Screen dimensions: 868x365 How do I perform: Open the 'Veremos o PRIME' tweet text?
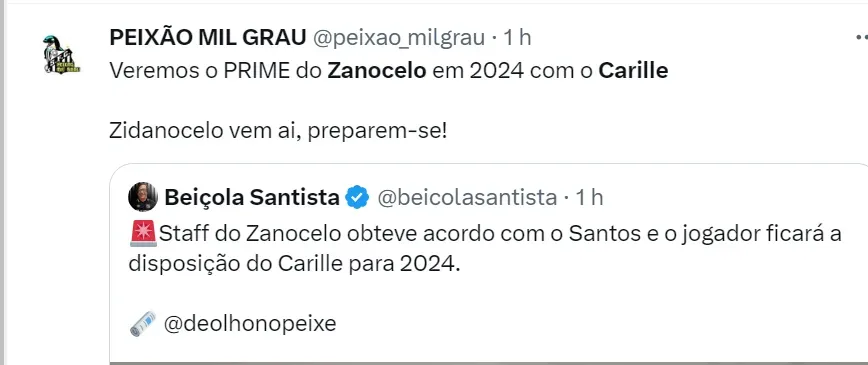[389, 71]
